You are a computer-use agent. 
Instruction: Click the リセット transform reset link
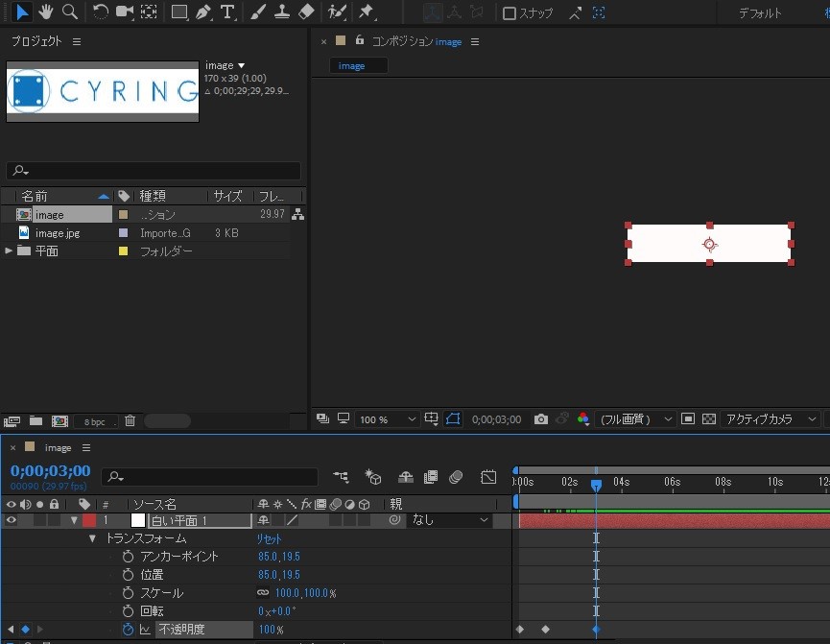[269, 538]
